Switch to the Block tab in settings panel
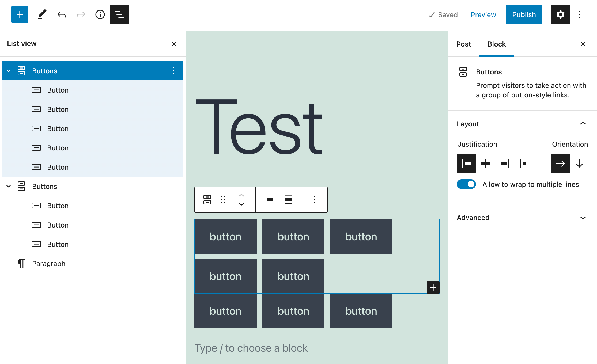Screen dimensions: 597x364 point(496,44)
